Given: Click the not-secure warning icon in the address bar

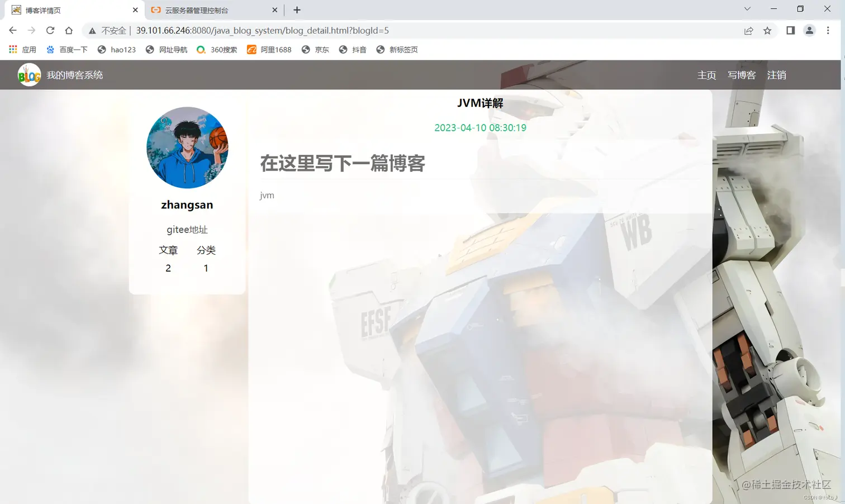Looking at the screenshot, I should click(92, 31).
